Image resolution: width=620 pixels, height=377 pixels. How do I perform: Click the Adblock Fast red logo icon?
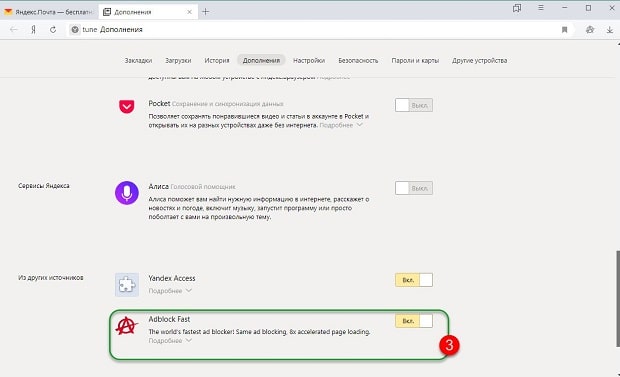[x=127, y=326]
